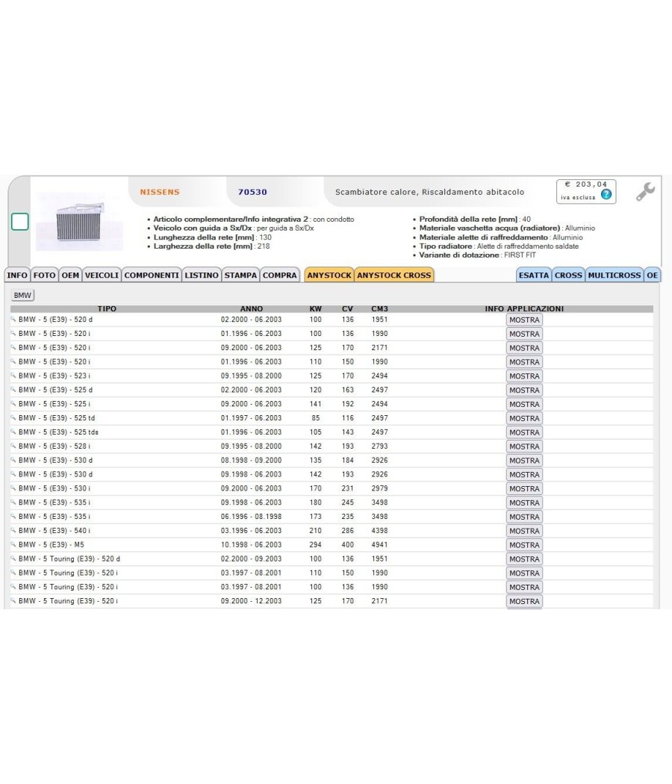Open the OEM tab
The image size is (672, 784).
(x=70, y=275)
